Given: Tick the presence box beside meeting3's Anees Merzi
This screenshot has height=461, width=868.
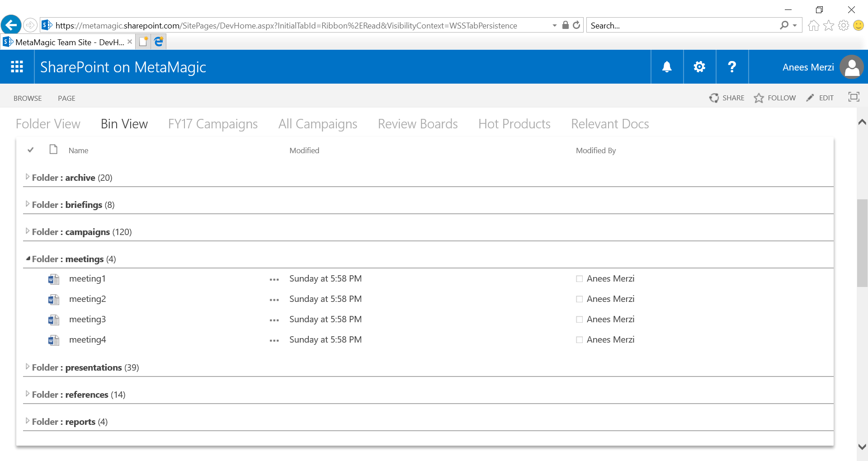Looking at the screenshot, I should [579, 320].
